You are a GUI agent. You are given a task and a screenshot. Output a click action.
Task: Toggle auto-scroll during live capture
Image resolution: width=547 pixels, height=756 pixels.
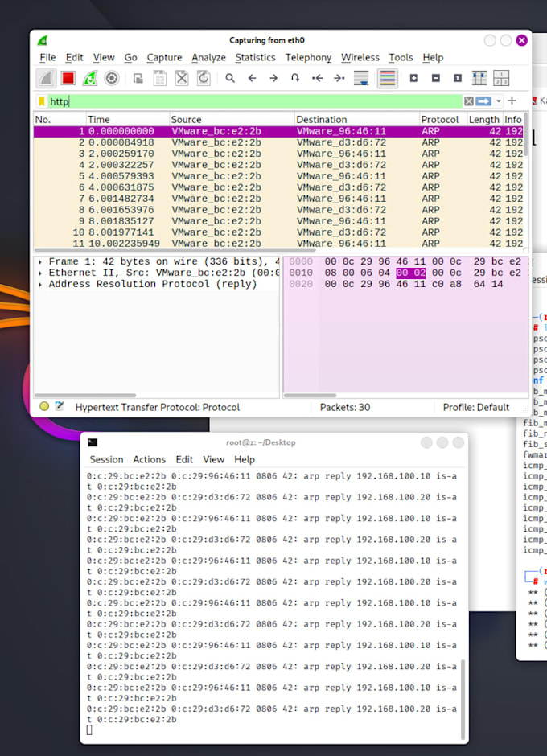coord(361,78)
